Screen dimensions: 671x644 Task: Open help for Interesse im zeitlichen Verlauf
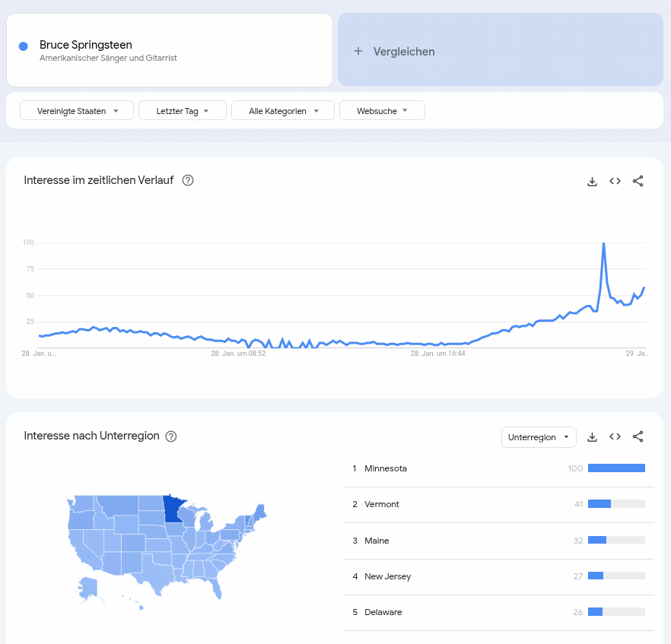click(x=188, y=180)
